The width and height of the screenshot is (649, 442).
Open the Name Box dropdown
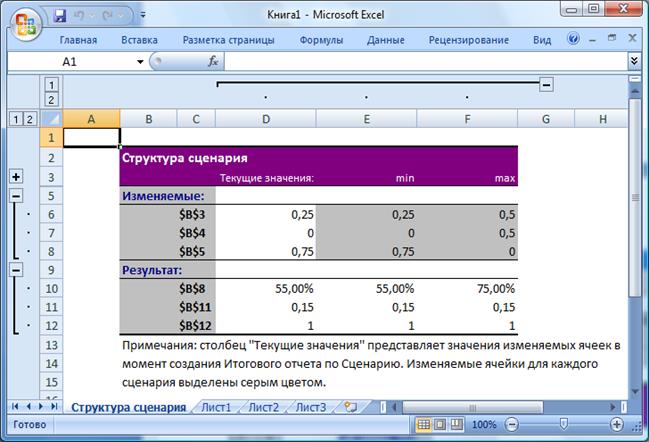click(x=140, y=61)
